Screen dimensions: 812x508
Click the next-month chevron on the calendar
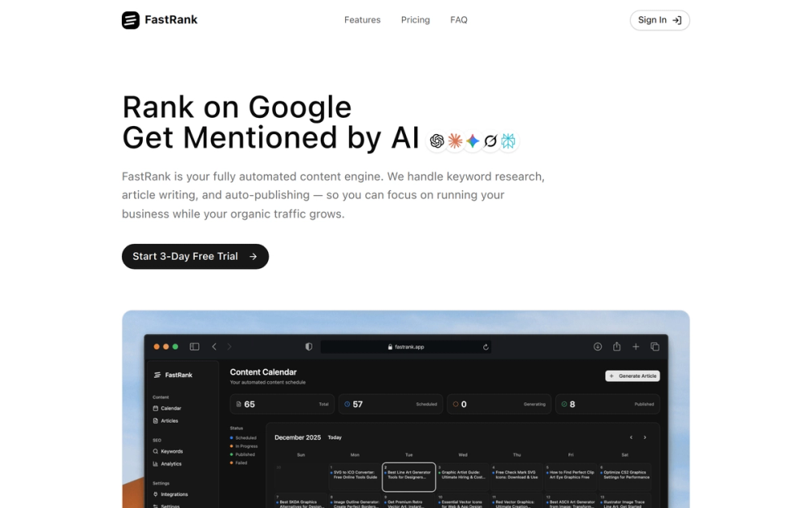point(646,436)
